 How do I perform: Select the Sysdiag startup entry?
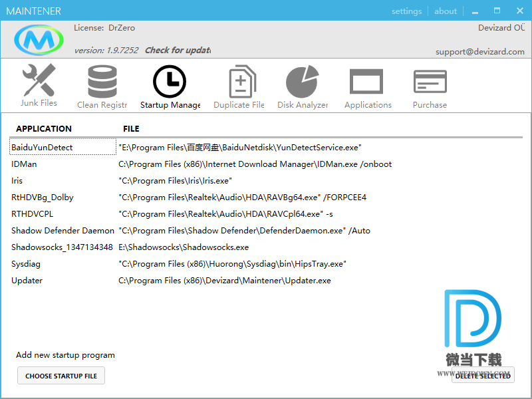[25, 264]
